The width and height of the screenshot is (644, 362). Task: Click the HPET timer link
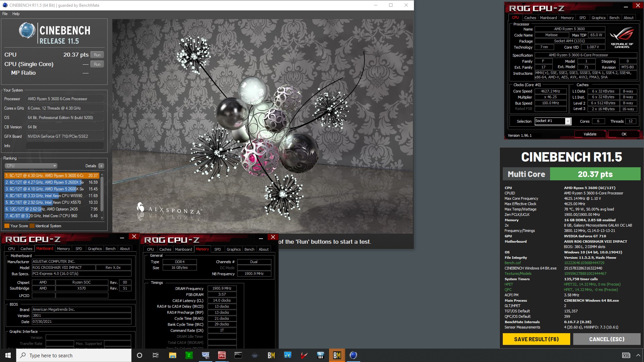point(508,284)
